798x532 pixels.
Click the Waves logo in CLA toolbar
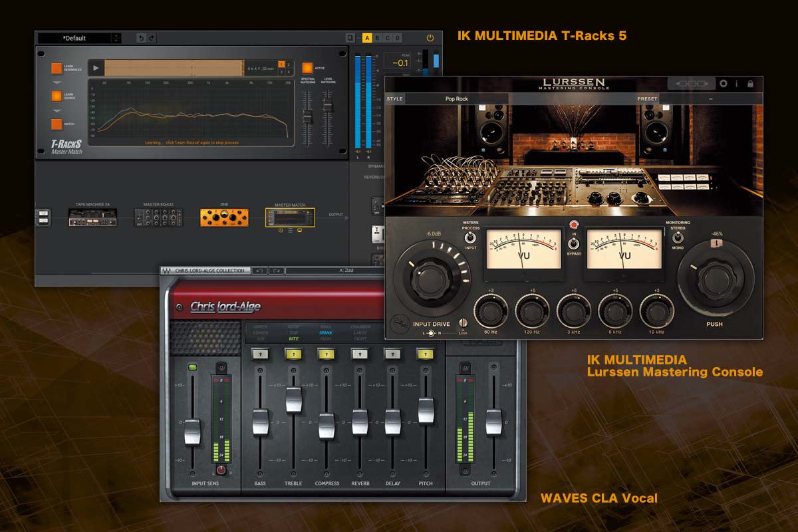[167, 271]
